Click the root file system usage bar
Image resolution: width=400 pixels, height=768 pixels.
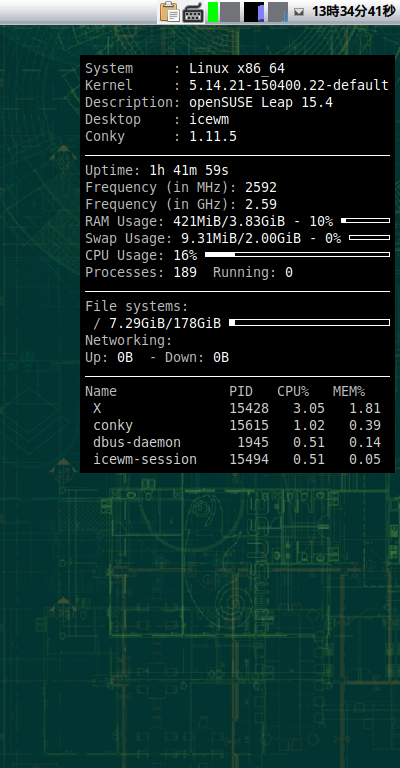(309, 323)
